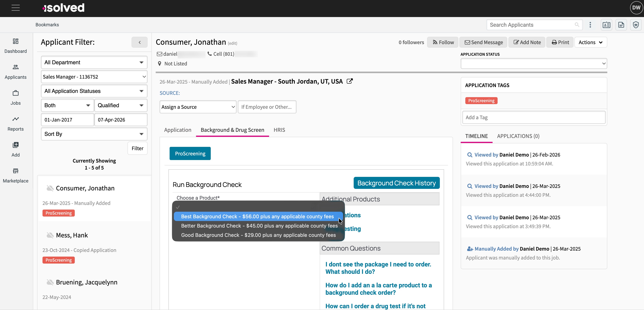The height and width of the screenshot is (310, 644).
Task: Click the Dashboard sidebar icon
Action: (15, 41)
